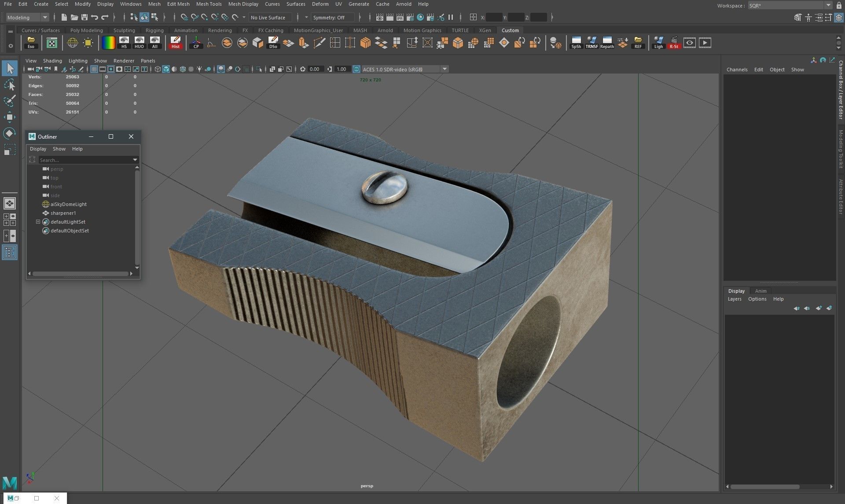This screenshot has height=504, width=845.
Task: Choose the Paint selection tool
Action: coord(10,101)
